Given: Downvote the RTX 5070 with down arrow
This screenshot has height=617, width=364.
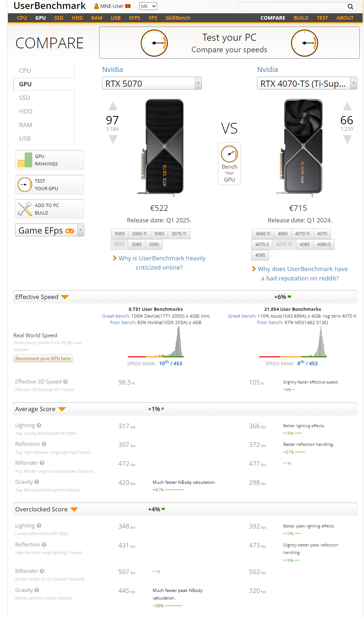Looking at the screenshot, I should click(x=113, y=139).
